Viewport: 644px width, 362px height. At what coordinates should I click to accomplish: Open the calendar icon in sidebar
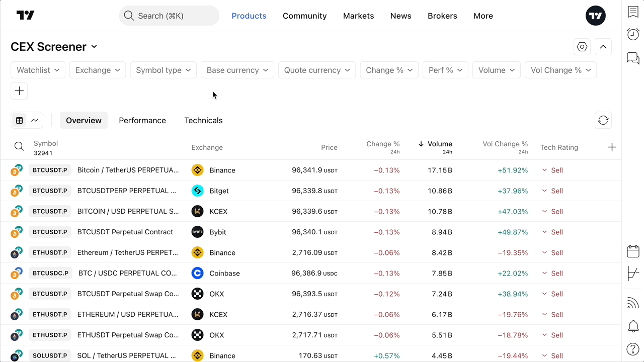point(633,251)
